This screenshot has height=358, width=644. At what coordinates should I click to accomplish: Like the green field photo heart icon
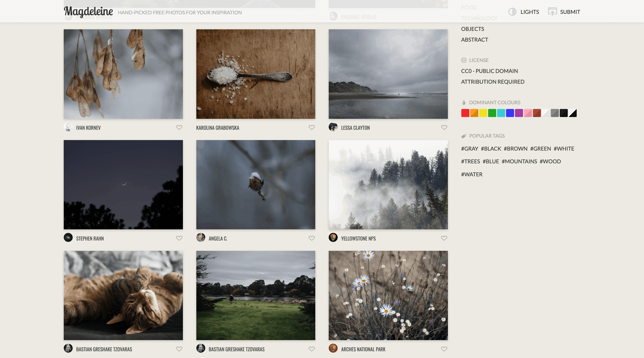[311, 349]
